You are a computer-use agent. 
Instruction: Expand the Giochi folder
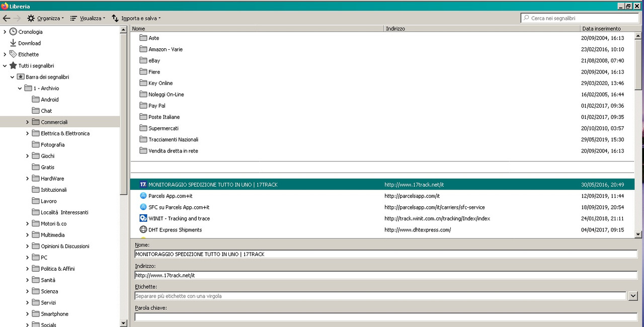28,156
